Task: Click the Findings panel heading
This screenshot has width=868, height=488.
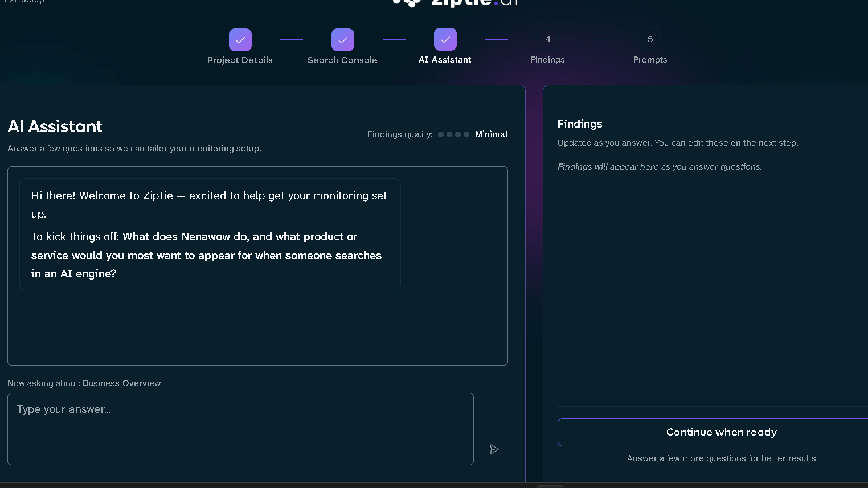Action: click(580, 124)
